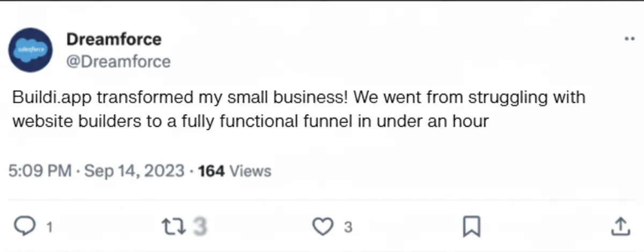Viewport: 644px width, 252px height.
Task: Click the reply count number 1
Action: (x=49, y=228)
